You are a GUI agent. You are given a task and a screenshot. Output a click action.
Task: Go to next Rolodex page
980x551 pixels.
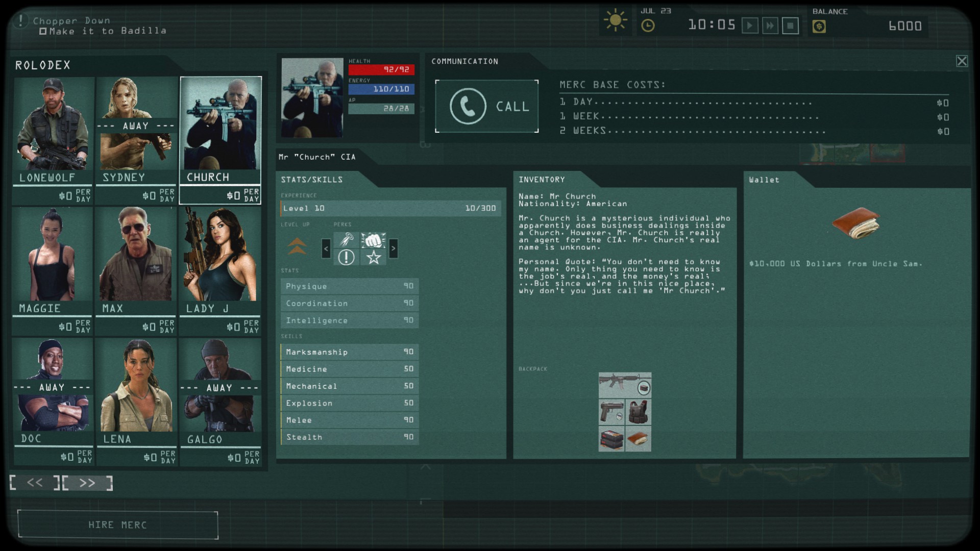point(87,483)
